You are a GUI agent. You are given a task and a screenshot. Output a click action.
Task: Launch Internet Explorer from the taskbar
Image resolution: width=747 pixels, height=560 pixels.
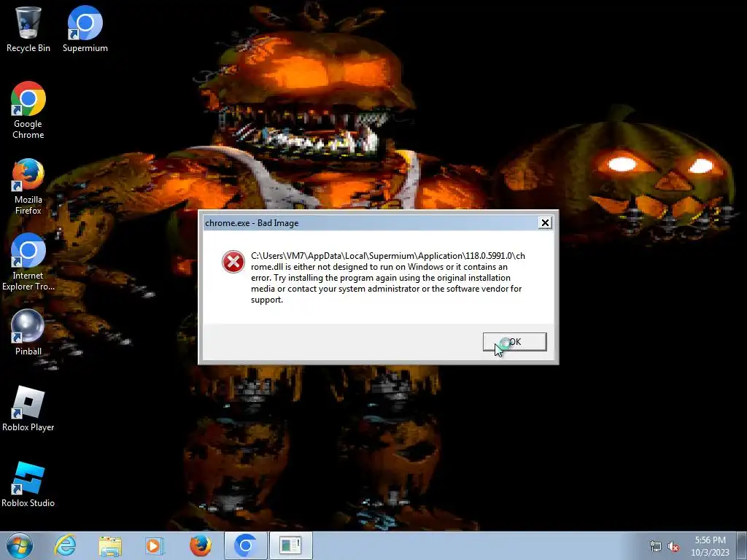[x=65, y=545]
